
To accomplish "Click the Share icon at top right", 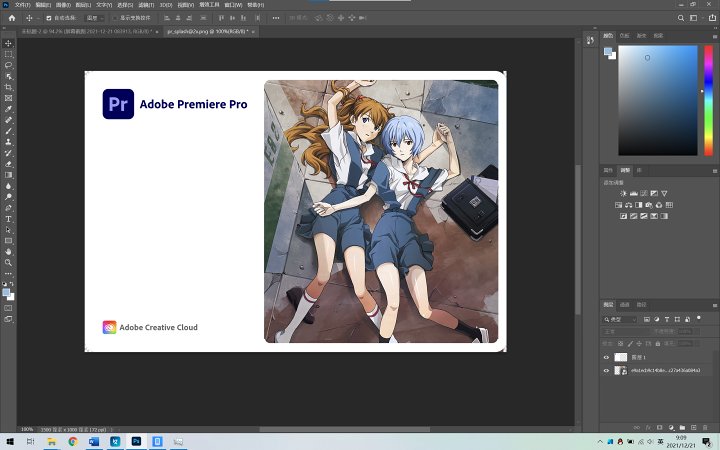I will (x=712, y=18).
